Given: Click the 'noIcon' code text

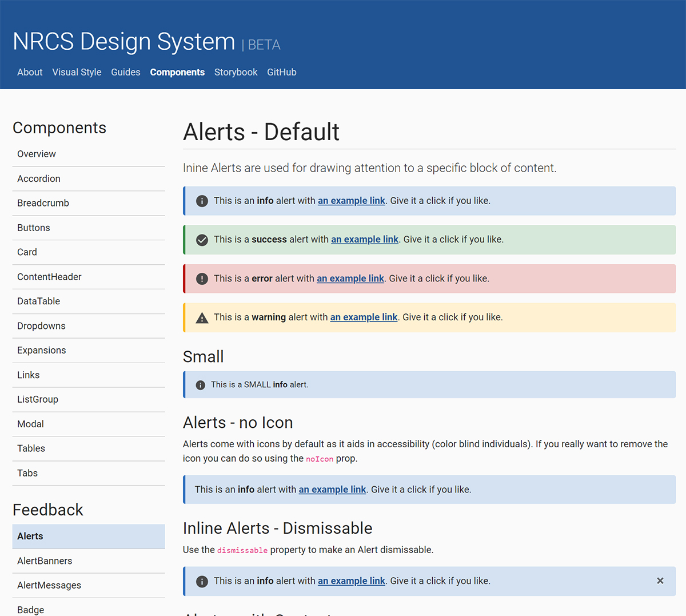Looking at the screenshot, I should click(x=320, y=459).
